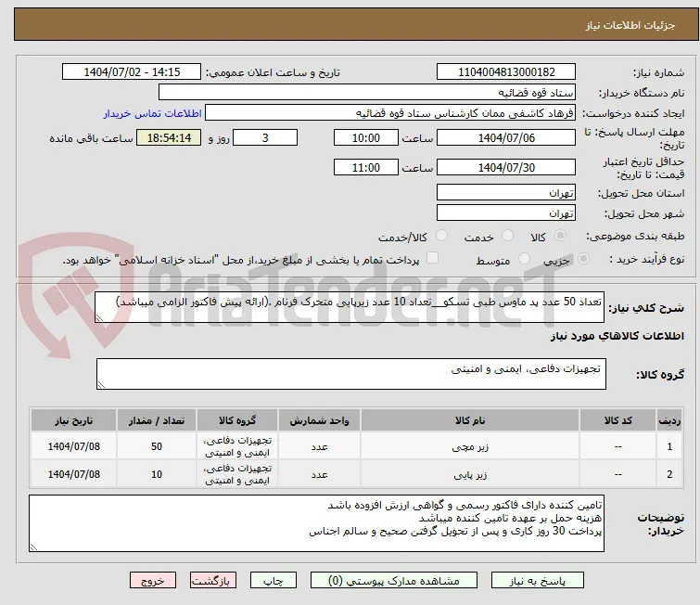700x605 pixels.
Task: Select the کالا/خدمت radio button
Action: tap(441, 236)
